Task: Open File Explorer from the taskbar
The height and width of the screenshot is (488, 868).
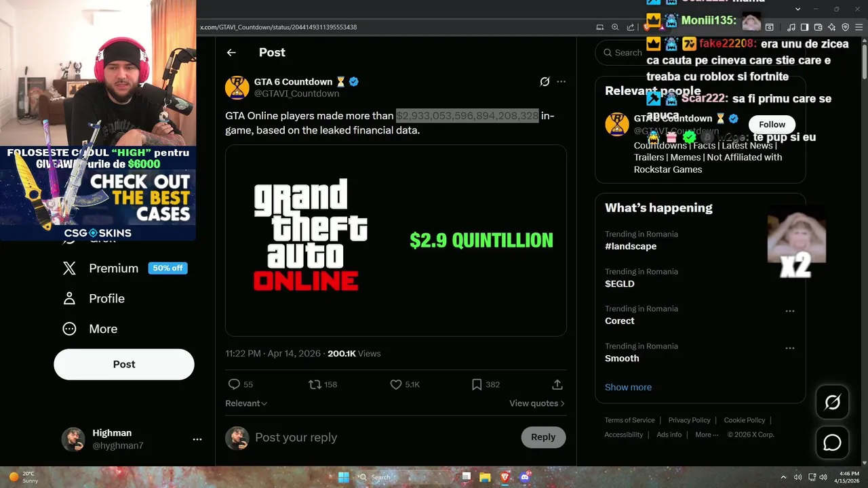Action: 485,477
